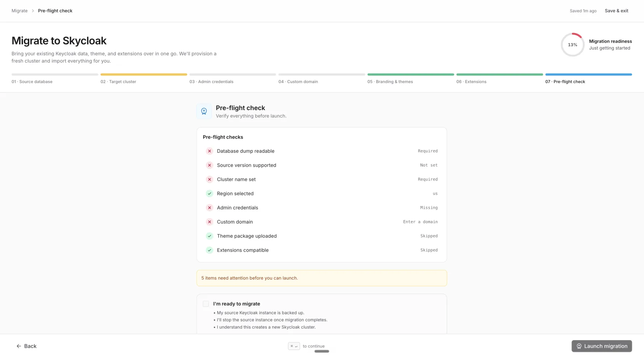644x358 pixels.
Task: Click Skipped status for Extensions compatible
Action: pyautogui.click(x=429, y=250)
